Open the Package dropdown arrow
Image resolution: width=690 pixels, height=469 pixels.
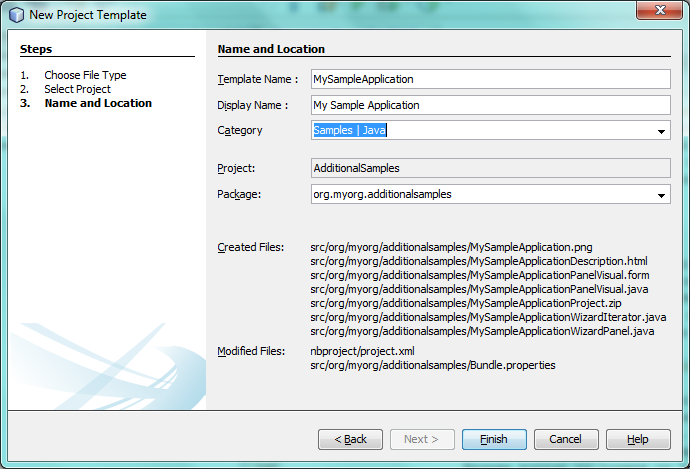661,195
